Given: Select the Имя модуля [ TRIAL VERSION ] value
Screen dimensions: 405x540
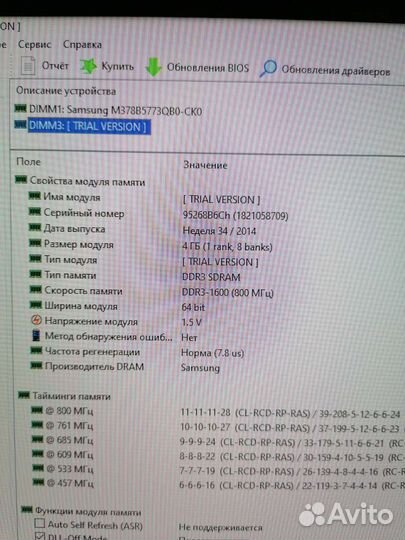Looking at the screenshot, I should tap(221, 199).
